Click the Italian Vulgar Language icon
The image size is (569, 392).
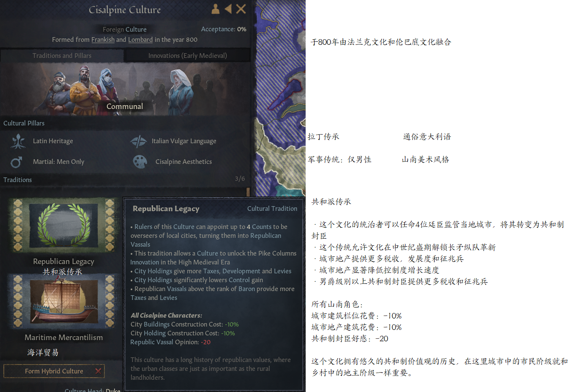(139, 141)
